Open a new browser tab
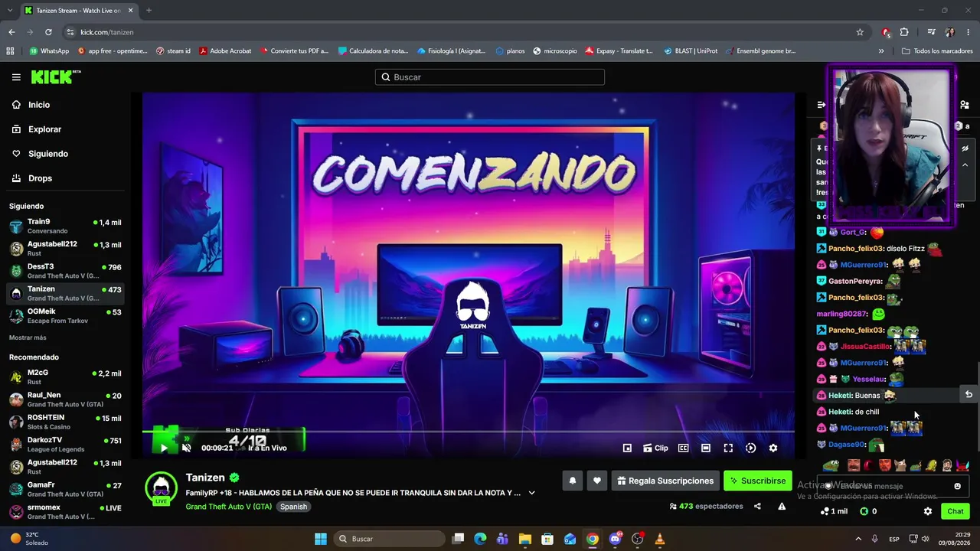This screenshot has width=980, height=551. pyautogui.click(x=149, y=10)
